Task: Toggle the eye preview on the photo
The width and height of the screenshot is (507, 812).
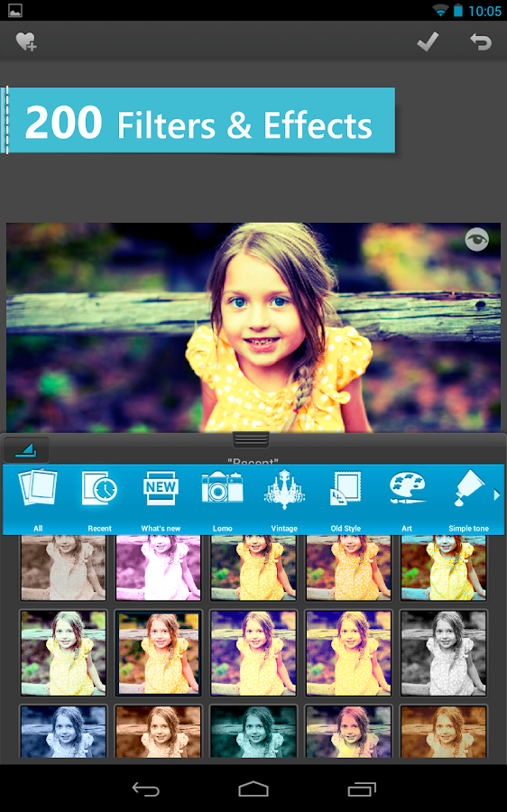Action: (x=476, y=239)
